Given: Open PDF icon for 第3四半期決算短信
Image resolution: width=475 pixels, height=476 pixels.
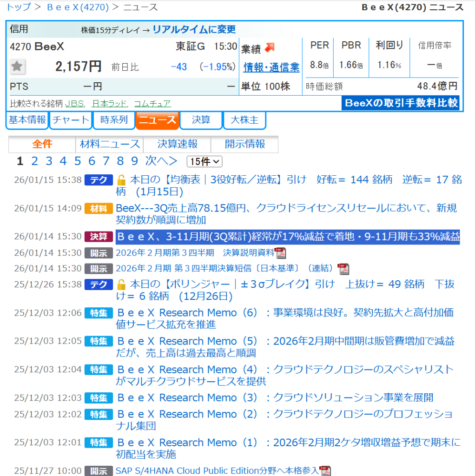Looking at the screenshot, I should point(343,269).
